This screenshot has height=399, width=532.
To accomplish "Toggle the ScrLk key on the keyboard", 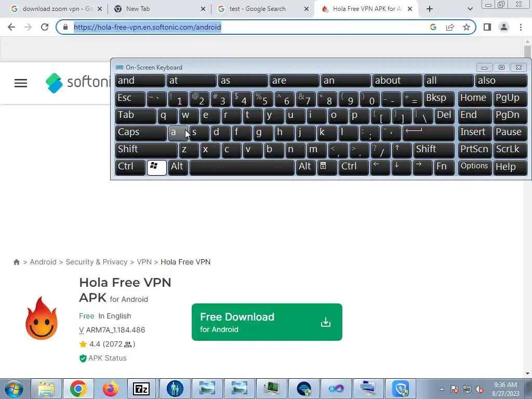I will pos(510,150).
